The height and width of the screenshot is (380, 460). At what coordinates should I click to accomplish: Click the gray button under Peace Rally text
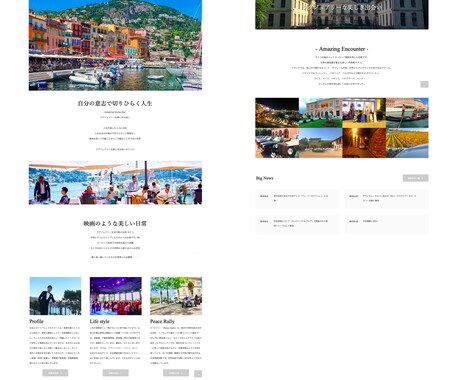click(176, 373)
